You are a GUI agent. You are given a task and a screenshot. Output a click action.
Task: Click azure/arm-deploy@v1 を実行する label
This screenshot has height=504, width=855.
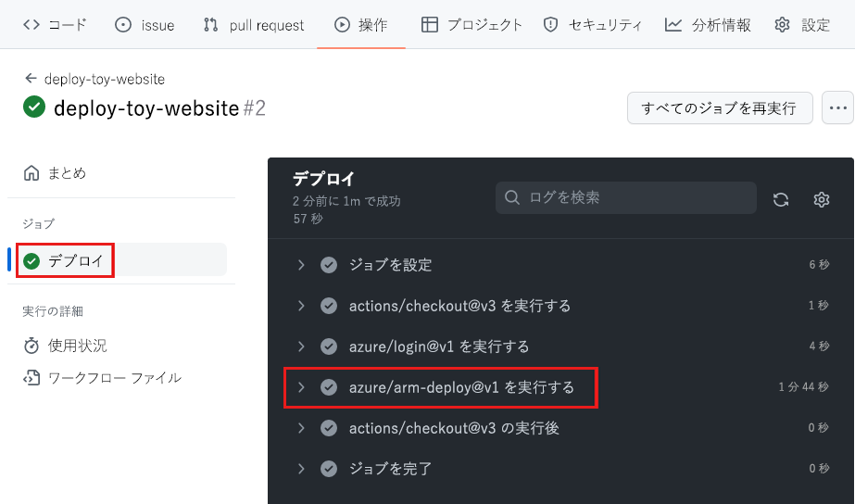tap(462, 386)
